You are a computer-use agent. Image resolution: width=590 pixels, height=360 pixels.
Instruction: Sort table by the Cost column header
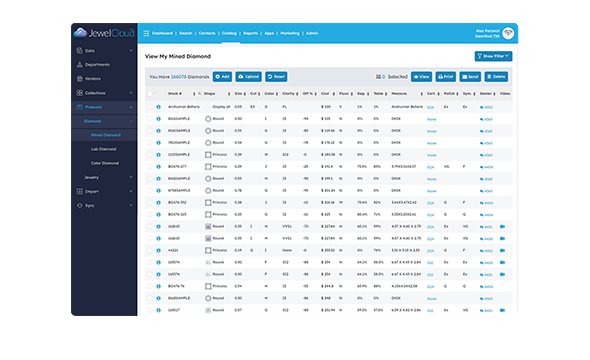[x=325, y=94]
